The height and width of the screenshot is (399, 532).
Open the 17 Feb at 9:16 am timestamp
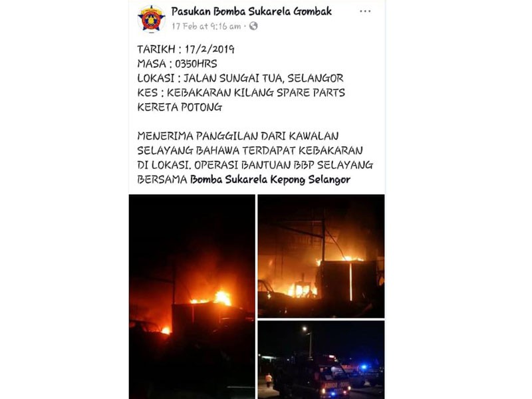[x=206, y=27]
